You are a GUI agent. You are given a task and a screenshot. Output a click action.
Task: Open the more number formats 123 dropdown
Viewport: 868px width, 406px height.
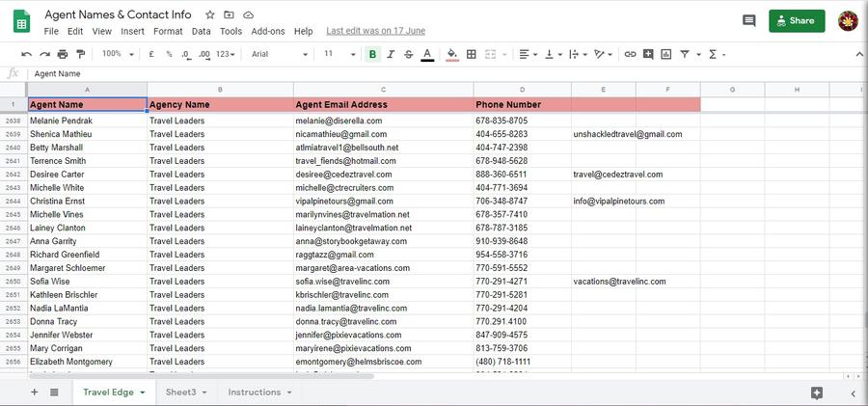pyautogui.click(x=226, y=54)
